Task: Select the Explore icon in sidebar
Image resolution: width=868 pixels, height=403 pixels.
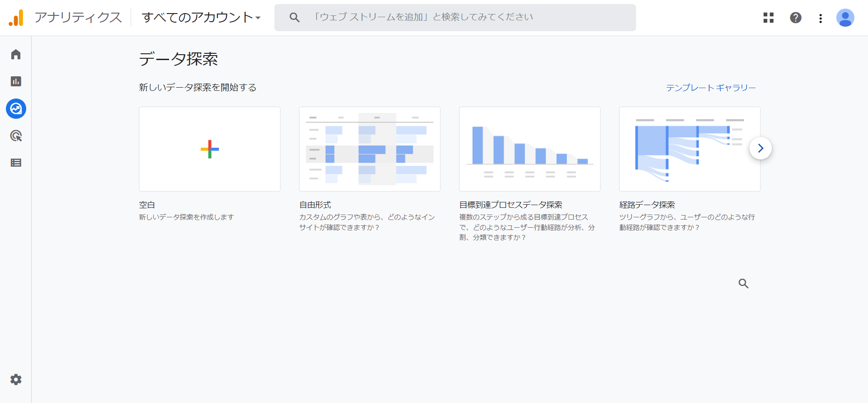Action: [x=16, y=109]
